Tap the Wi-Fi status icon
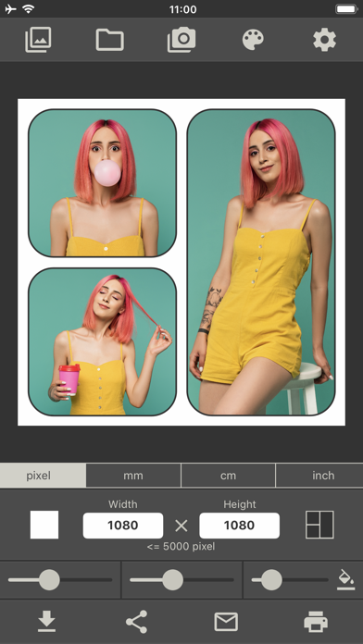 (x=29, y=9)
